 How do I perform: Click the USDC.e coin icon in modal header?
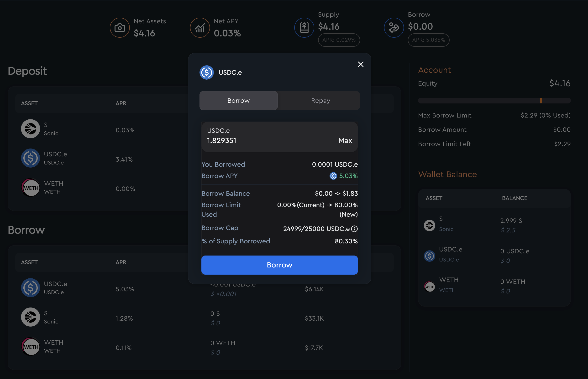tap(206, 72)
